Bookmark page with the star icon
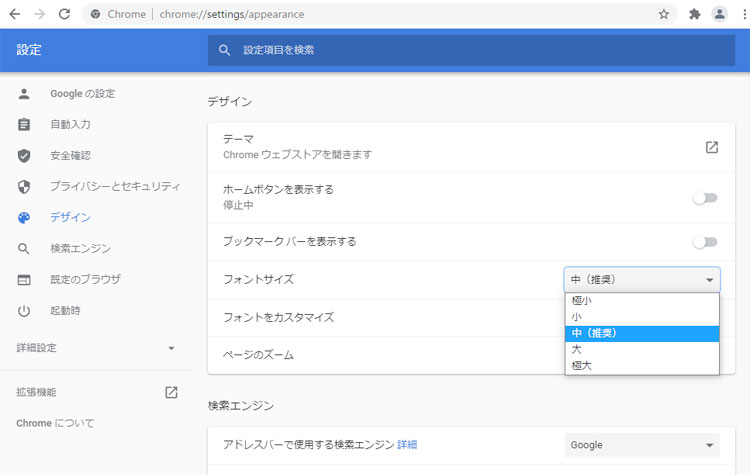 [x=664, y=14]
